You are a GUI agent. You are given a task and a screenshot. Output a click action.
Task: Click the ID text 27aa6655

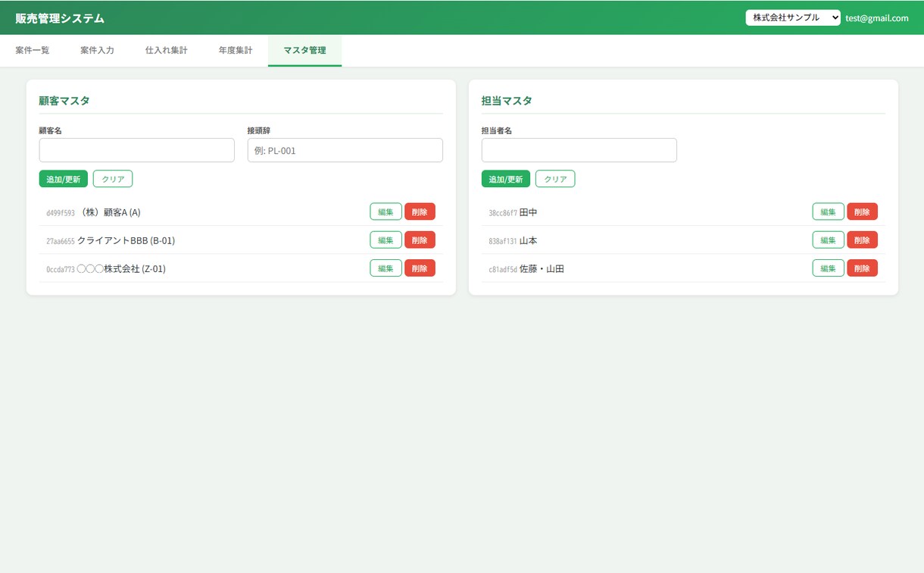coord(61,241)
